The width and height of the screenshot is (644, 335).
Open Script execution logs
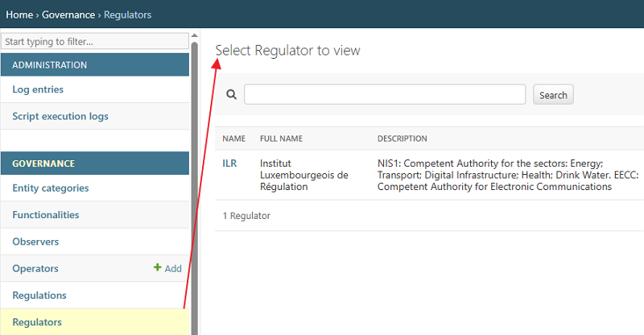pos(60,116)
